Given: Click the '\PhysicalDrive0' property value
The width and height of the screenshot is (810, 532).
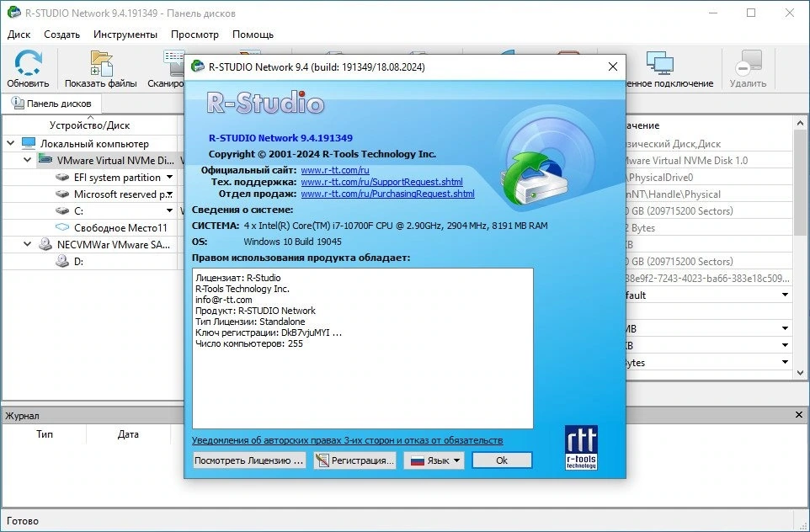Looking at the screenshot, I should [659, 177].
